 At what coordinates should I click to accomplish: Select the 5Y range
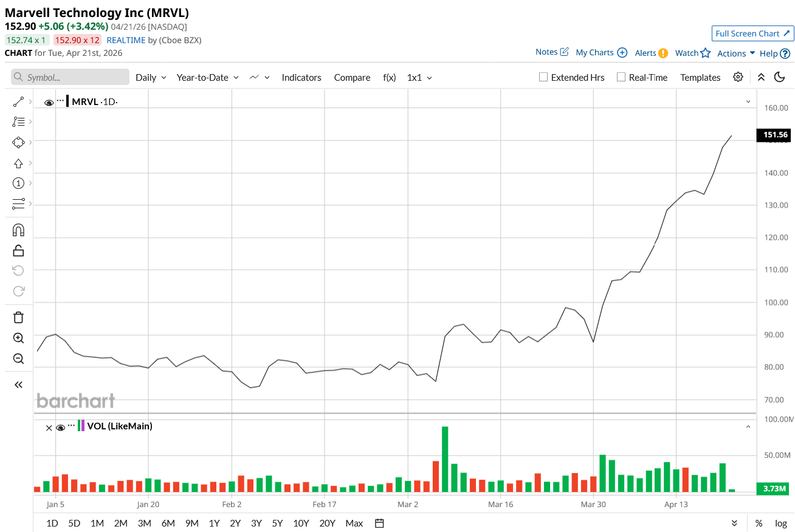coord(277,523)
